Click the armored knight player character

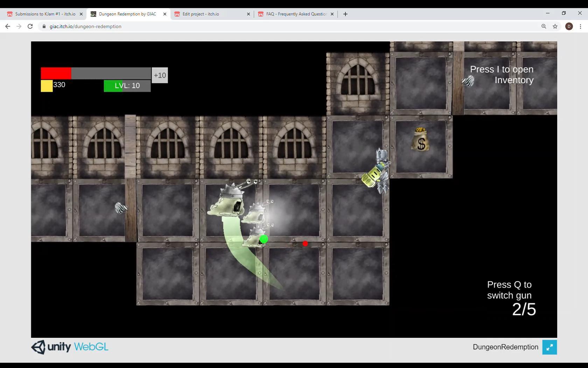pyautogui.click(x=379, y=171)
